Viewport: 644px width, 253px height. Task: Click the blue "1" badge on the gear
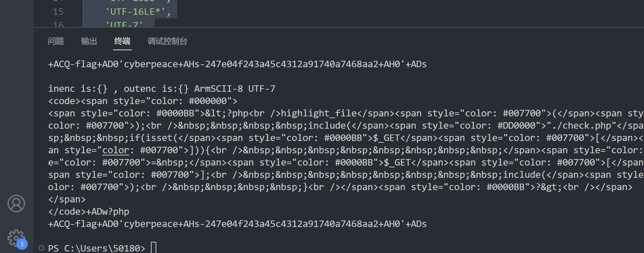pyautogui.click(x=22, y=244)
